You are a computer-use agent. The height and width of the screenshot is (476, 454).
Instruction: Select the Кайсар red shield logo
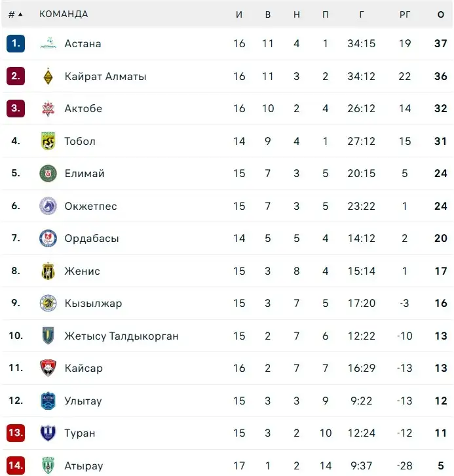(48, 368)
